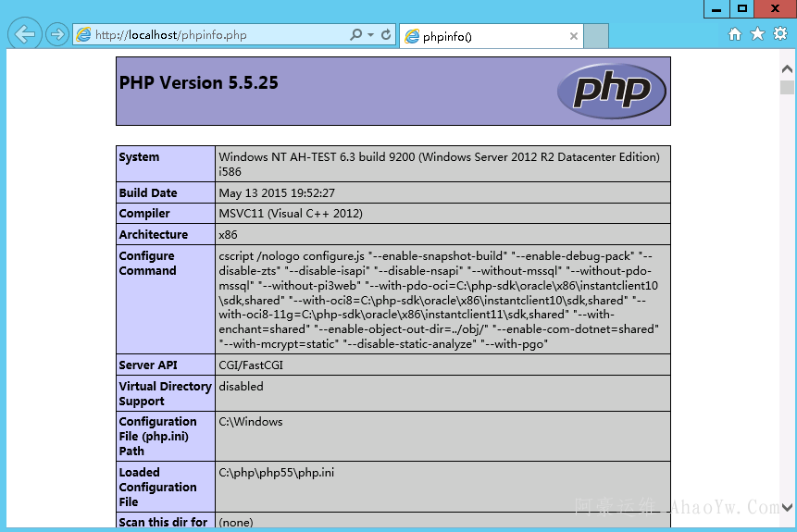
Task: Expand the address bar autocomplete dropdown arrow
Action: (x=371, y=35)
